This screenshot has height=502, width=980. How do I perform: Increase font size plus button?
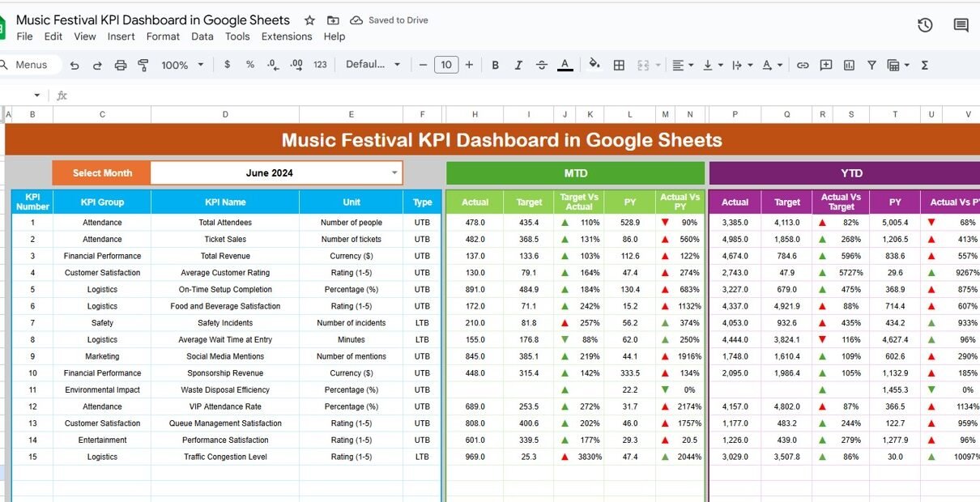click(x=468, y=65)
